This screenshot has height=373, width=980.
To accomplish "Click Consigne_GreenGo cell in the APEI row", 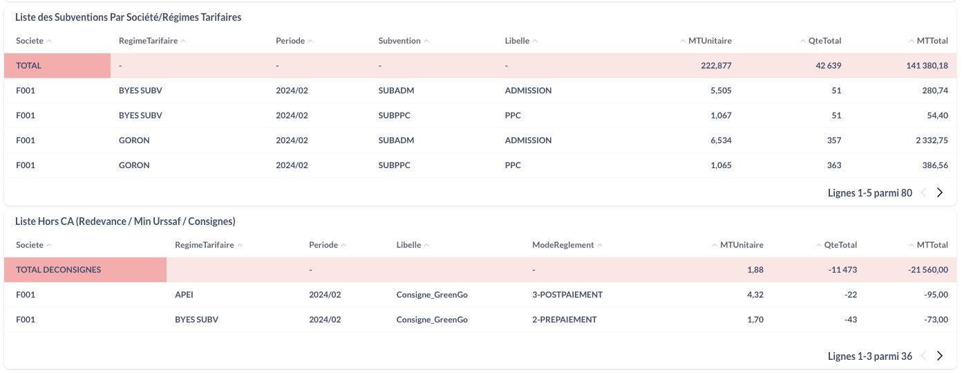I will coord(432,295).
